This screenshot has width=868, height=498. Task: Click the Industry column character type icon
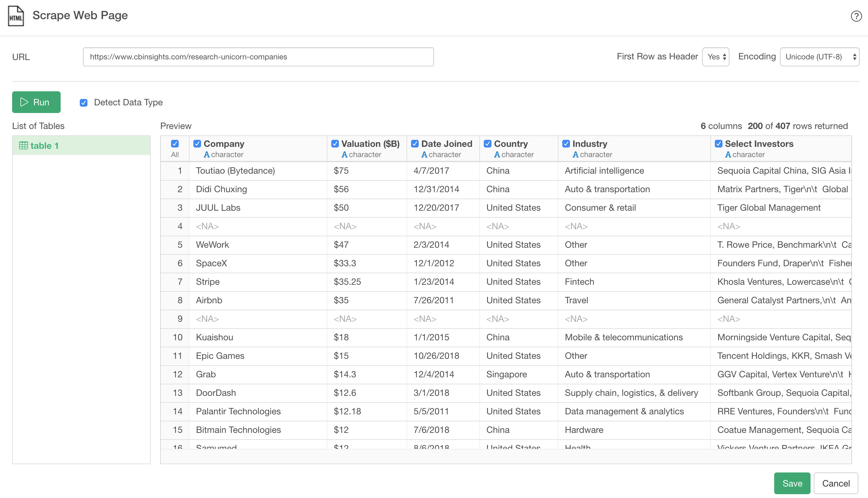tap(575, 155)
